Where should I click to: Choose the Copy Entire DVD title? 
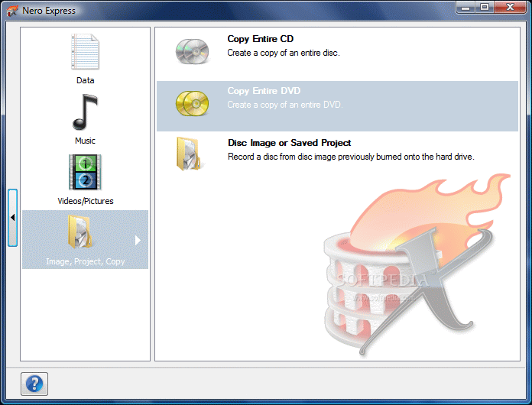pos(264,91)
